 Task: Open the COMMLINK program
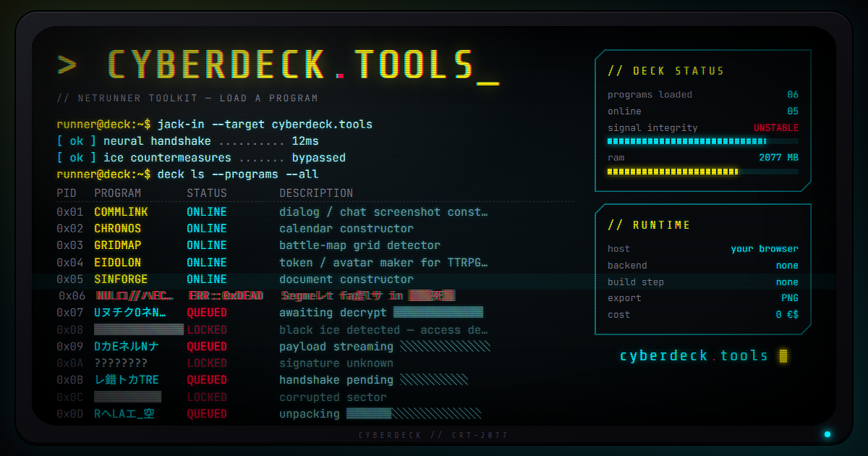coord(121,212)
